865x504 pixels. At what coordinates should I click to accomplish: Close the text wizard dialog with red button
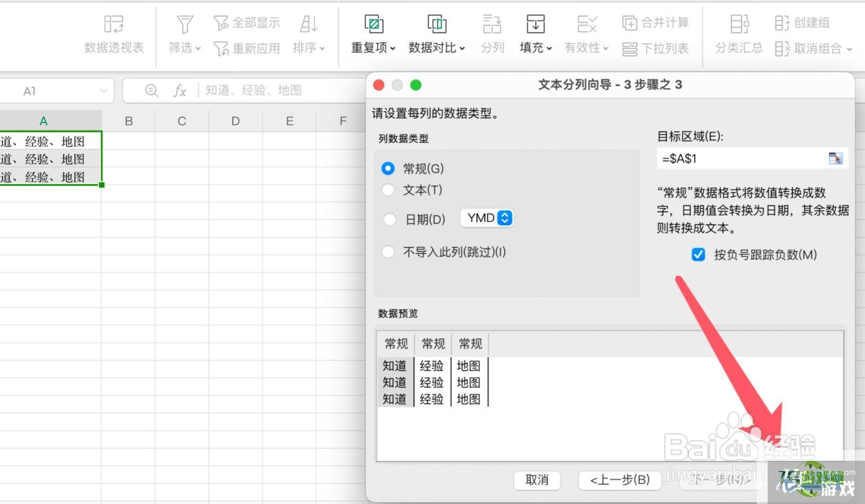379,85
